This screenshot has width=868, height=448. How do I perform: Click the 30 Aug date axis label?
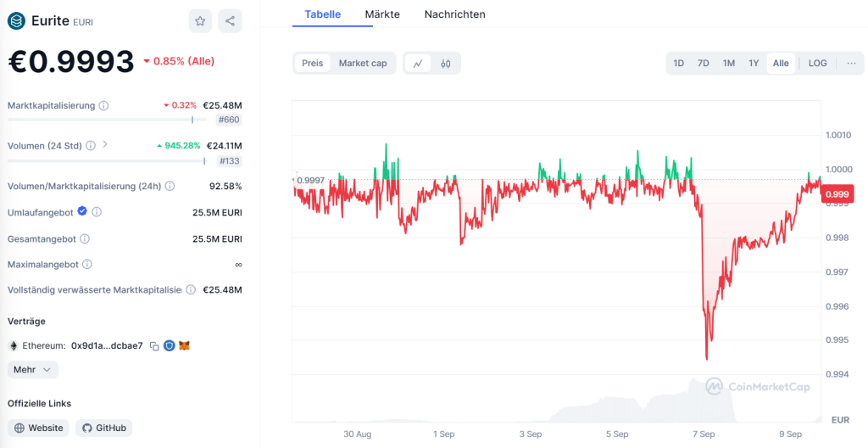pyautogui.click(x=357, y=434)
